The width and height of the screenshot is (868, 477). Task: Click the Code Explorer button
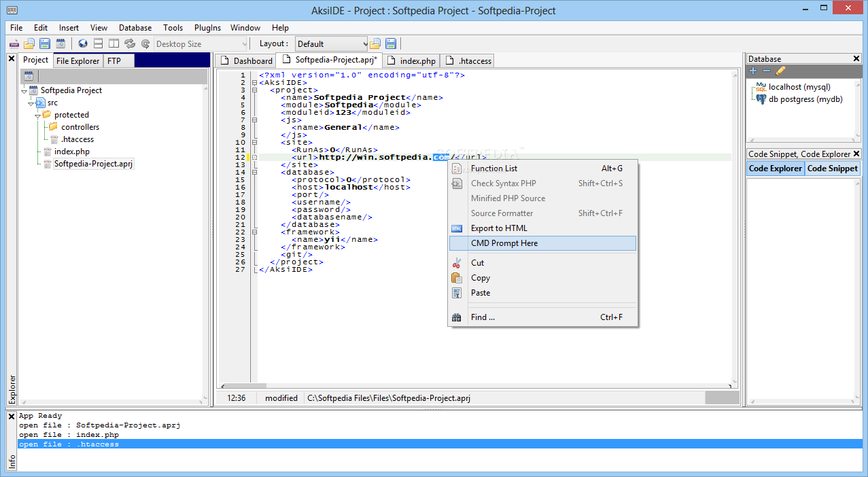tap(775, 169)
